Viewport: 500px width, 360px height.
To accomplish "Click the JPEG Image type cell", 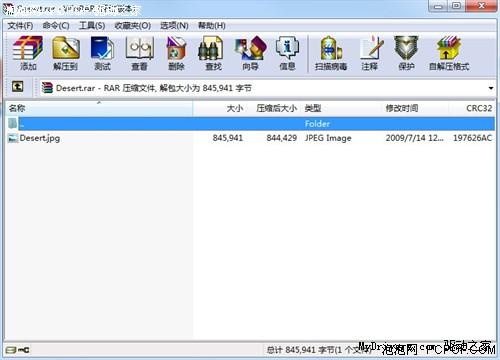I will click(328, 138).
